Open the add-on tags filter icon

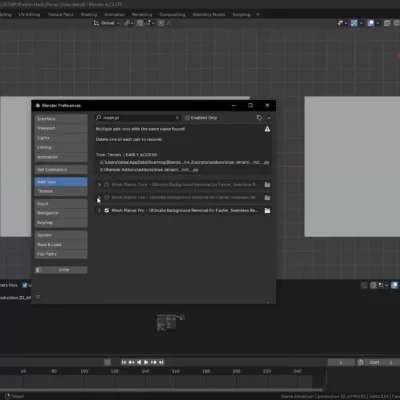(259, 118)
